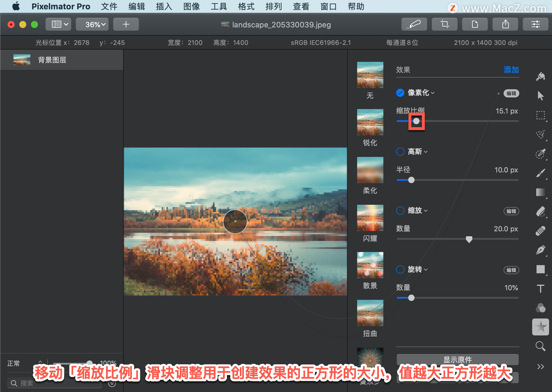
Task: Apply the 锐化 effect preset thumbnail
Action: [370, 122]
